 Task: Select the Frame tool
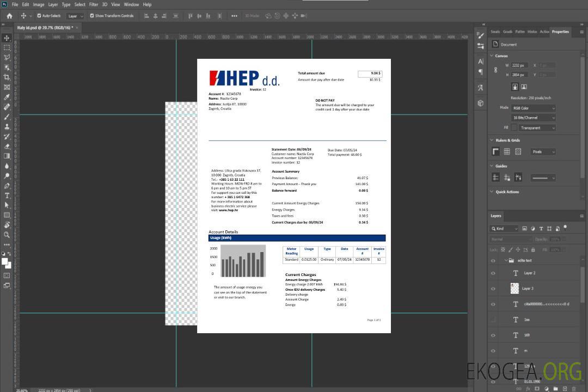coord(7,87)
